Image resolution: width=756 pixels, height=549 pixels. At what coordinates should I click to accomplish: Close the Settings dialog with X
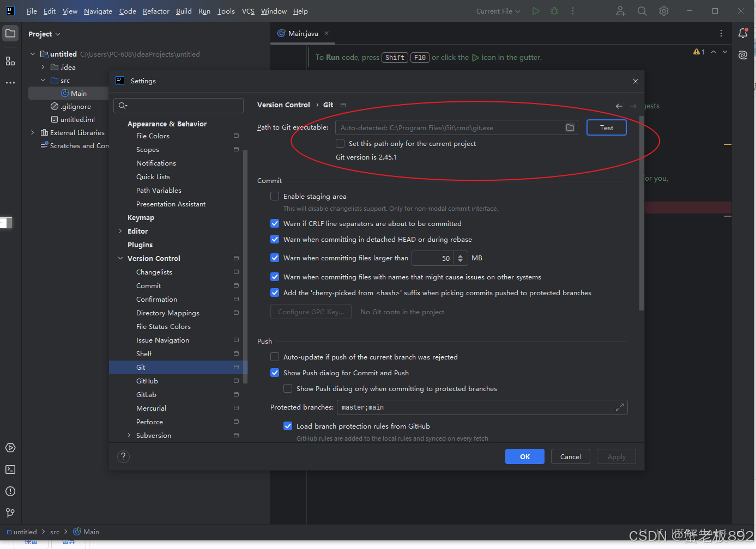point(636,81)
